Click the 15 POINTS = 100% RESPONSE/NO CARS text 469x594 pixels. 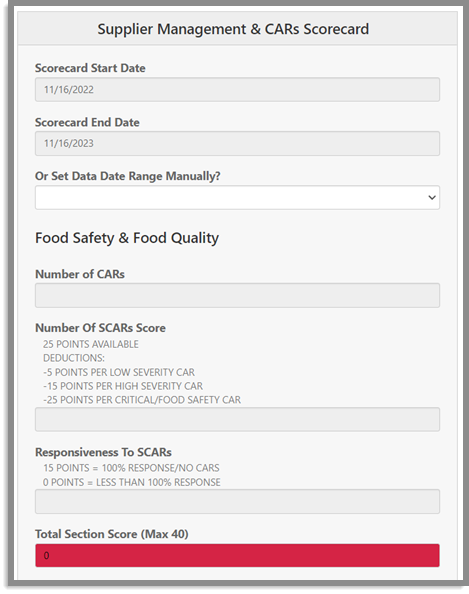[131, 468]
